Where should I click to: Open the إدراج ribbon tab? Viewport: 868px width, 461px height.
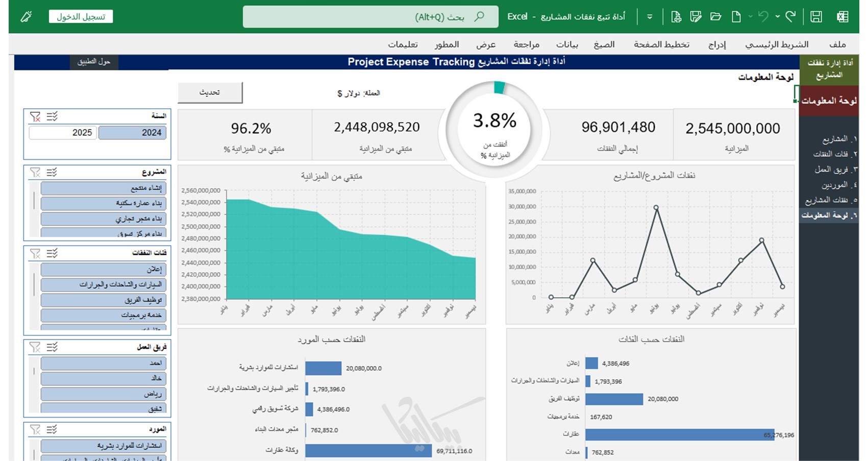tap(717, 44)
